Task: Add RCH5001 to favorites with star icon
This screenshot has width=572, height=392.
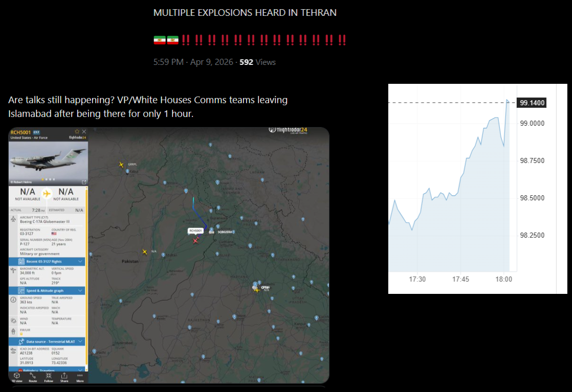Action: point(77,131)
